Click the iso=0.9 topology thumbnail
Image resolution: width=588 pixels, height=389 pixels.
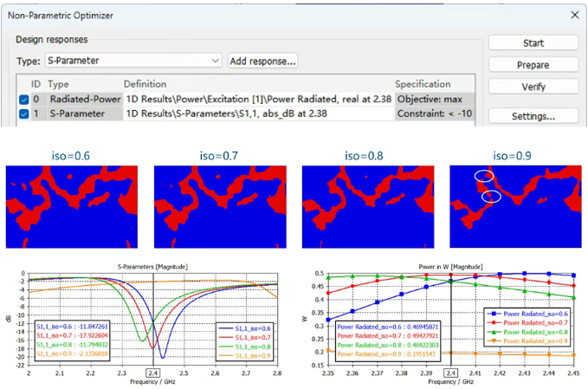[x=515, y=207]
